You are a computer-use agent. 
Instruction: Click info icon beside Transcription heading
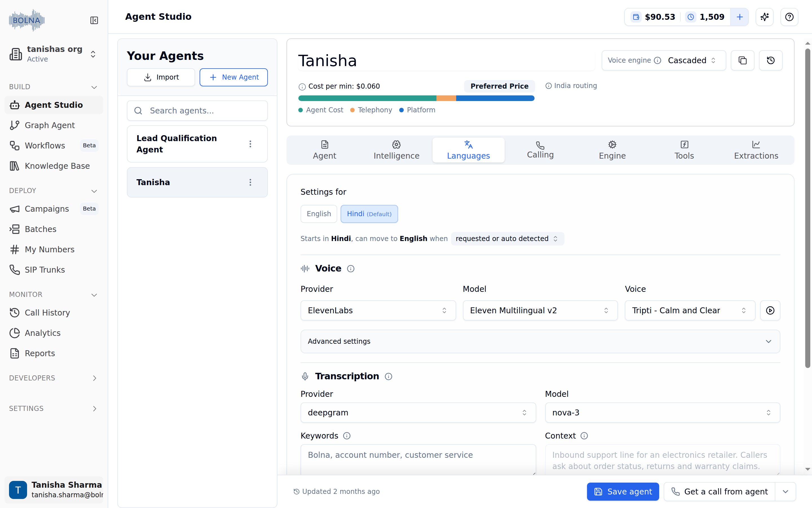click(x=389, y=376)
